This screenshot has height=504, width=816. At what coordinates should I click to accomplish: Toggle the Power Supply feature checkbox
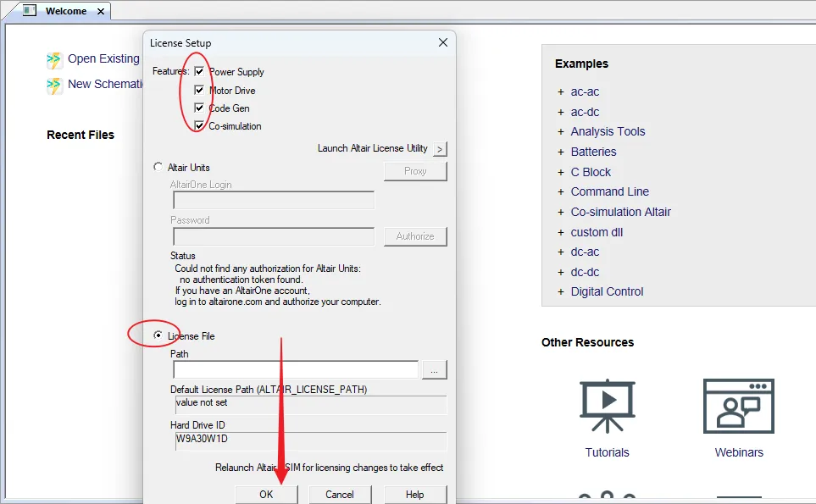coord(199,71)
